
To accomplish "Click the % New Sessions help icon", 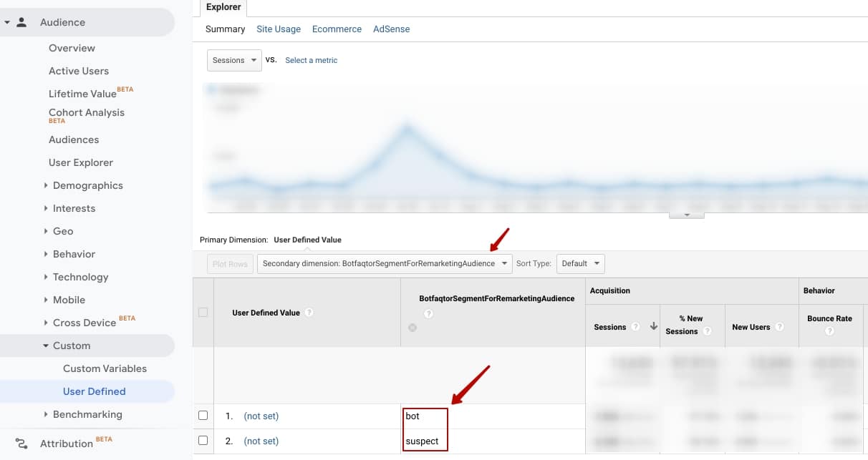I will [x=706, y=331].
